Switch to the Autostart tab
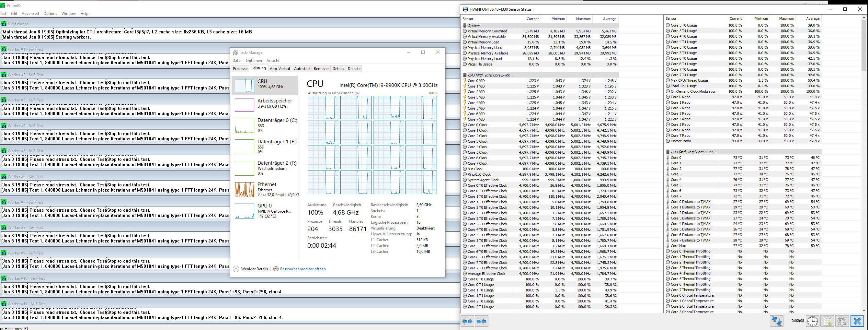Image resolution: width=868 pixels, height=330 pixels. pyautogui.click(x=302, y=69)
